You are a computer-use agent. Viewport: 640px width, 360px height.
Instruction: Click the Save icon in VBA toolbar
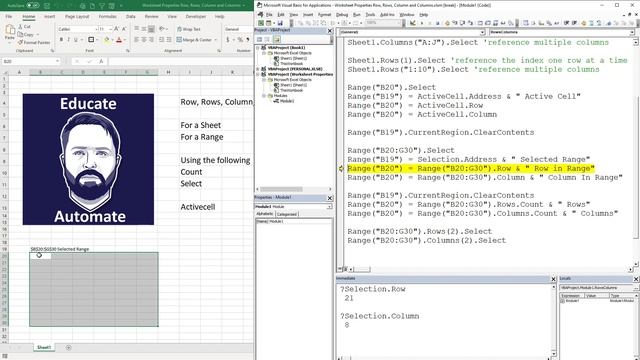pyautogui.click(x=280, y=23)
